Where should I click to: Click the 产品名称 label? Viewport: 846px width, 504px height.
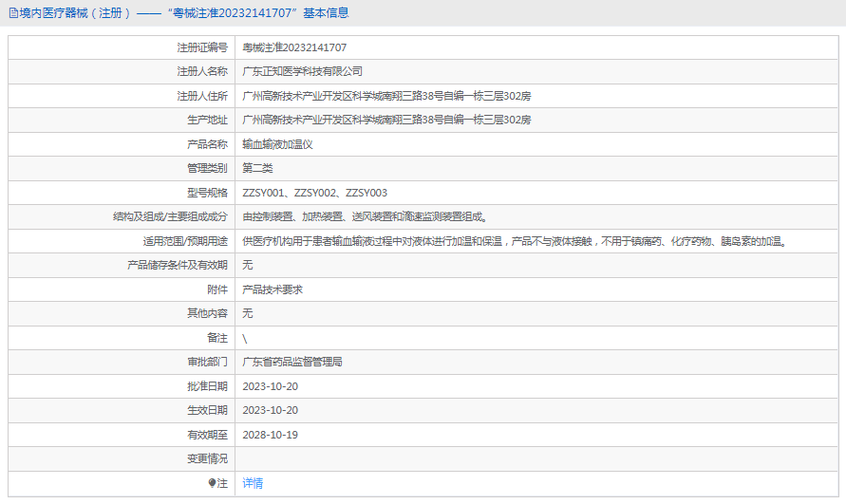207,144
